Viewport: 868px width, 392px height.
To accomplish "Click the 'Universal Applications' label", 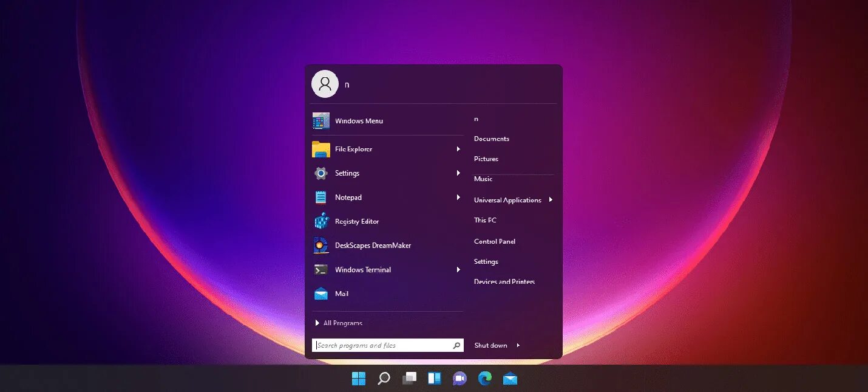I will tap(507, 200).
